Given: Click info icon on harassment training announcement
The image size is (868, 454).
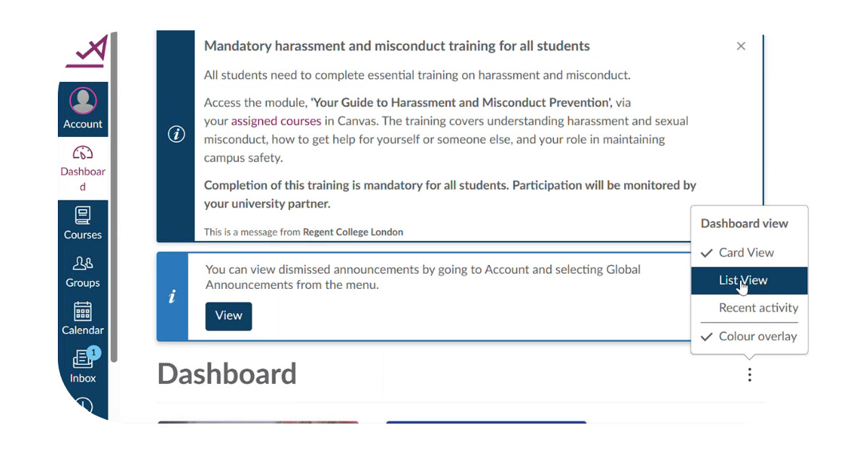Looking at the screenshot, I should pos(176,135).
